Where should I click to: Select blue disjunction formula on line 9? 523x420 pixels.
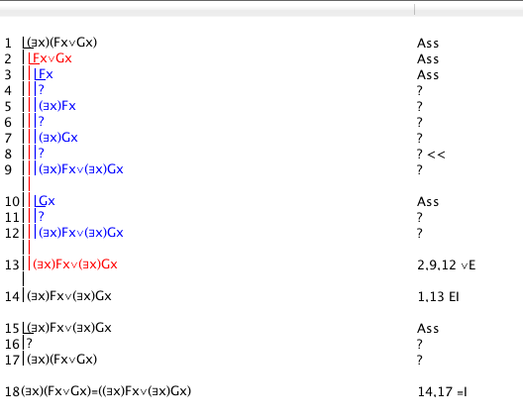pos(81,169)
